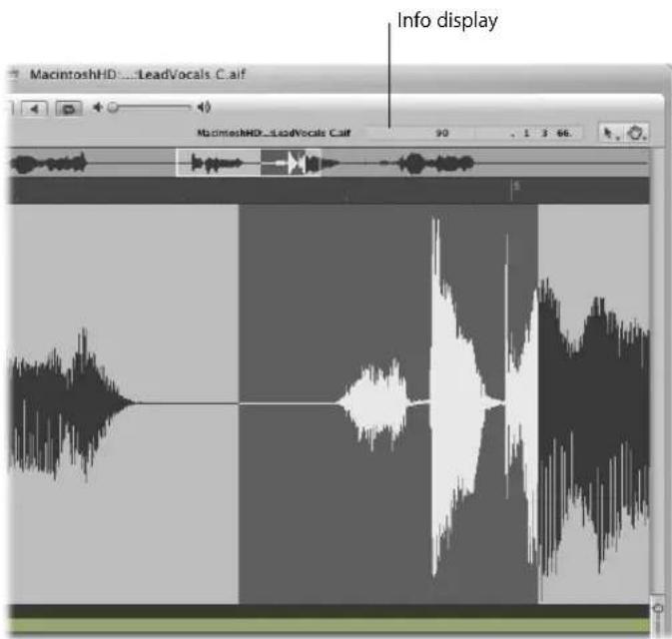This screenshot has width=672, height=639.
Task: Click inside the dark selected waveform area
Action: pyautogui.click(x=387, y=404)
